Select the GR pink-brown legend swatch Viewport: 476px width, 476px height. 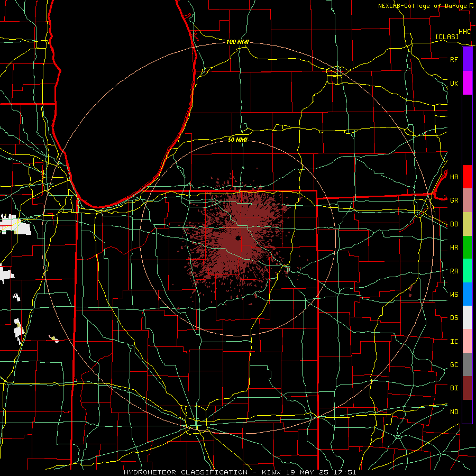coord(467,200)
